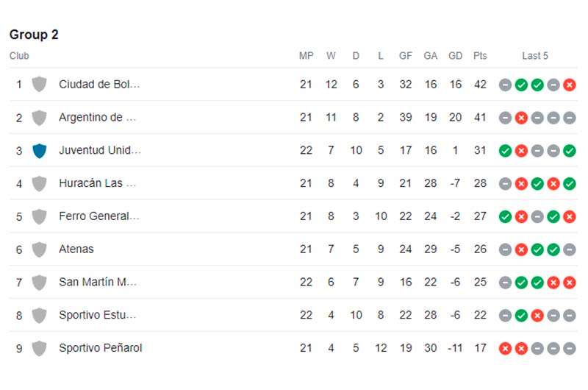Open the Ciudad de Bol... club page
Image resolution: width=588 pixels, height=390 pixels.
pos(99,85)
